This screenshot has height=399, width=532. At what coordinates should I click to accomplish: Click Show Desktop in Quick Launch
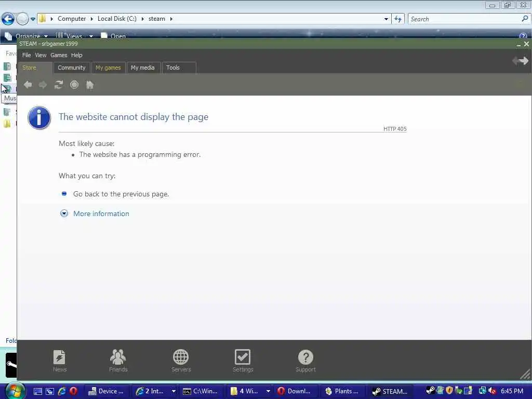point(37,391)
